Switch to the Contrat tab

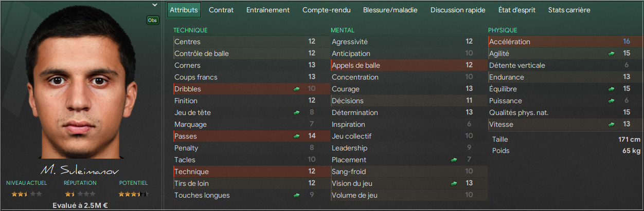(x=221, y=10)
